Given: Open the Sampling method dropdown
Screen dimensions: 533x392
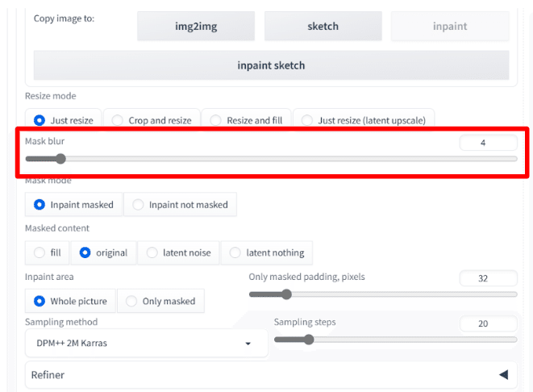Looking at the screenshot, I should pyautogui.click(x=147, y=343).
